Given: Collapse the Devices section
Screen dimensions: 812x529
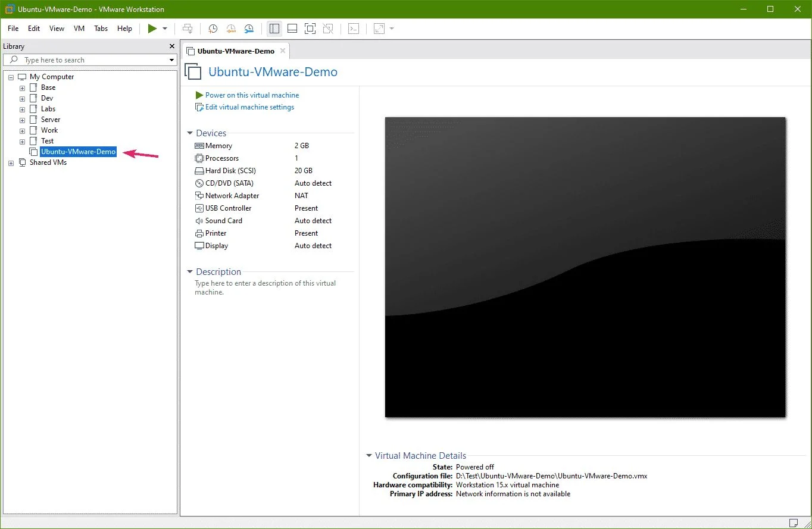Looking at the screenshot, I should pyautogui.click(x=190, y=133).
